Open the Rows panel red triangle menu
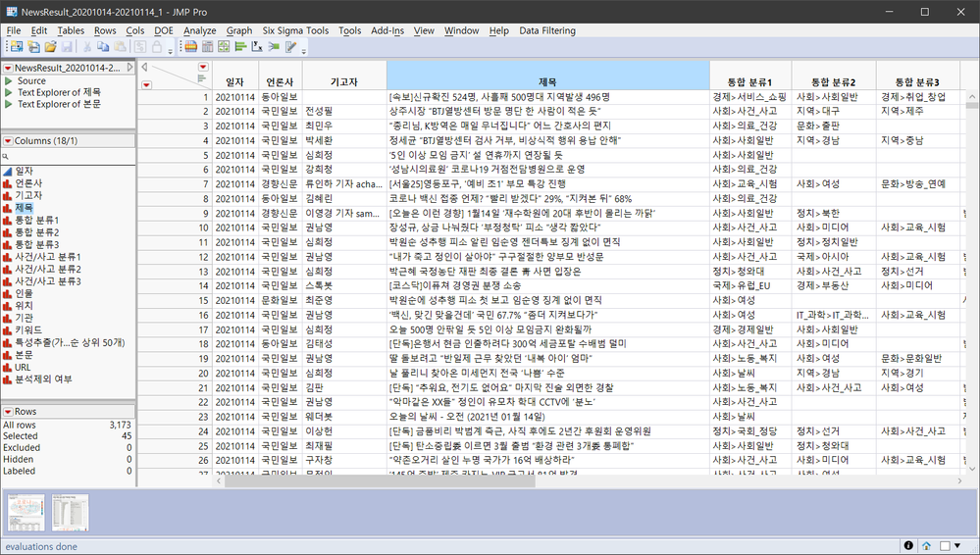 [x=8, y=412]
